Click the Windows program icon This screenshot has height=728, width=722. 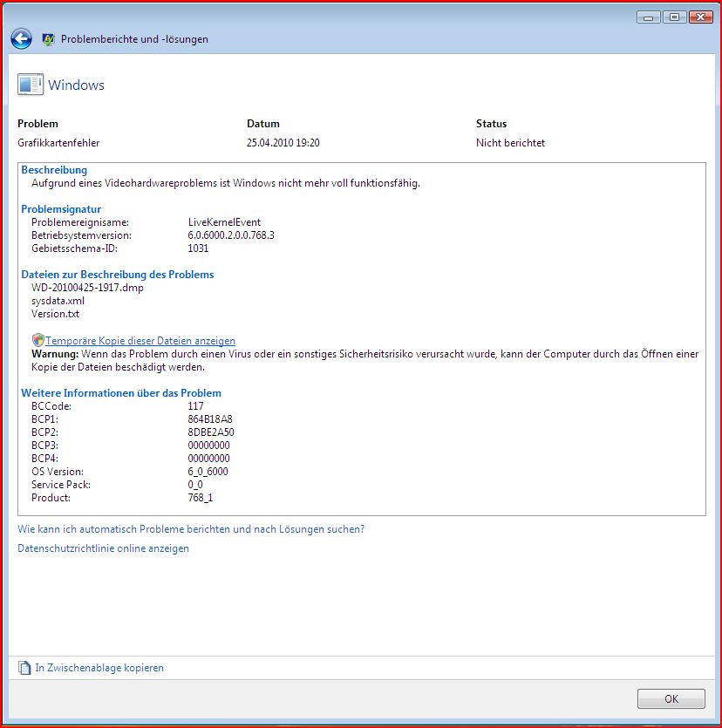(x=31, y=85)
